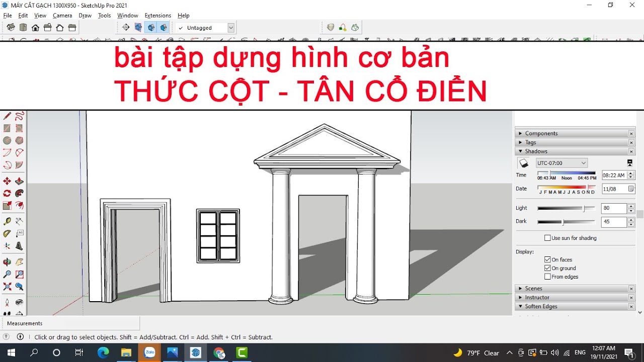
Task: Select the Zoom magnifier tool
Action: click(7, 275)
